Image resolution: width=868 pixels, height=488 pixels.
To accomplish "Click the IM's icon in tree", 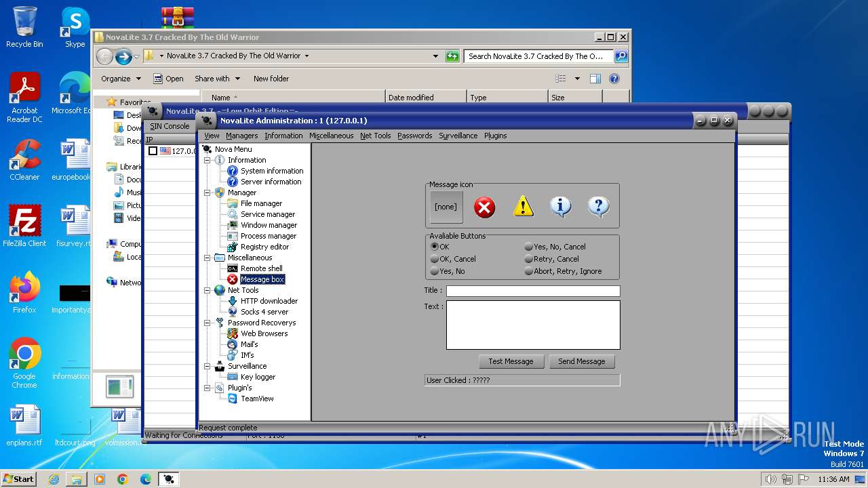I will click(x=233, y=355).
